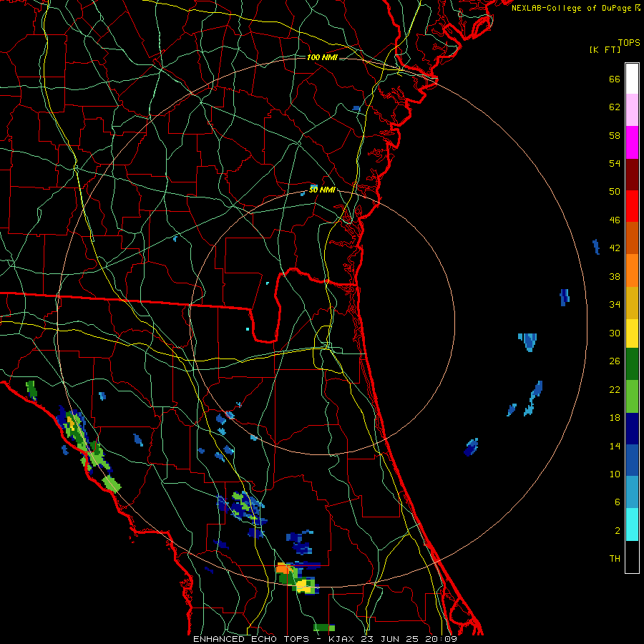Click the "20:09" time in the caption

pos(441,639)
